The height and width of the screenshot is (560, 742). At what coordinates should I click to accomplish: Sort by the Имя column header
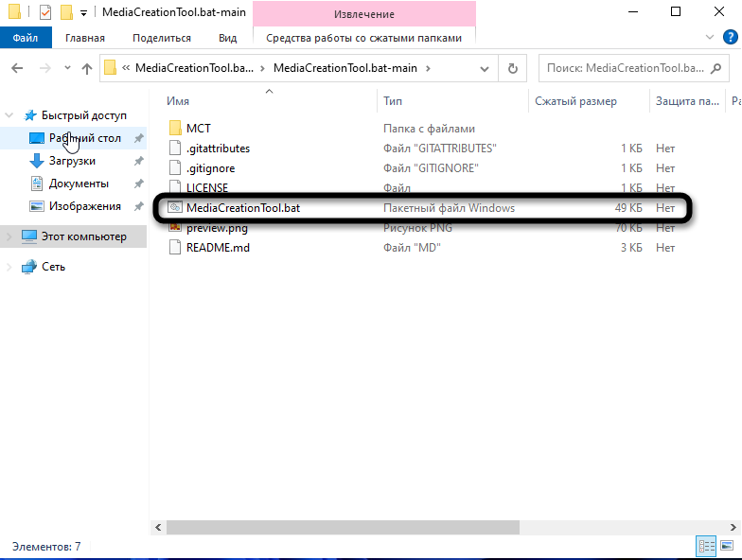click(x=178, y=100)
